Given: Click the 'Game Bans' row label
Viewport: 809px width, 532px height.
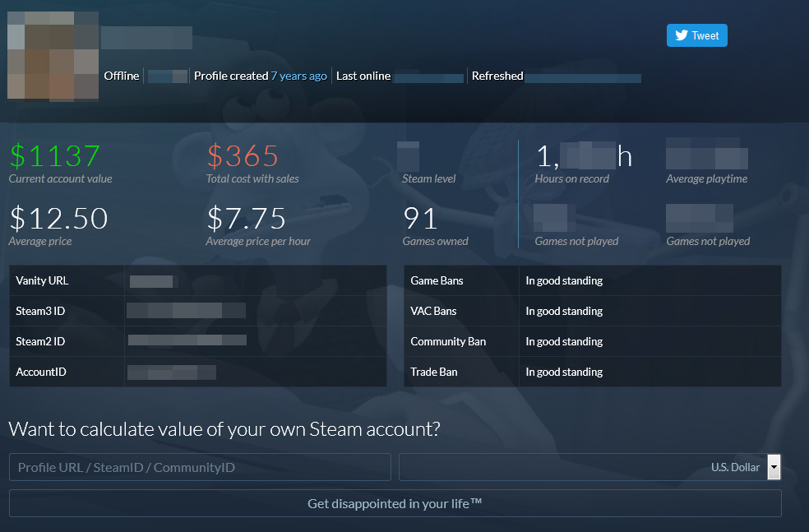Looking at the screenshot, I should (x=437, y=280).
